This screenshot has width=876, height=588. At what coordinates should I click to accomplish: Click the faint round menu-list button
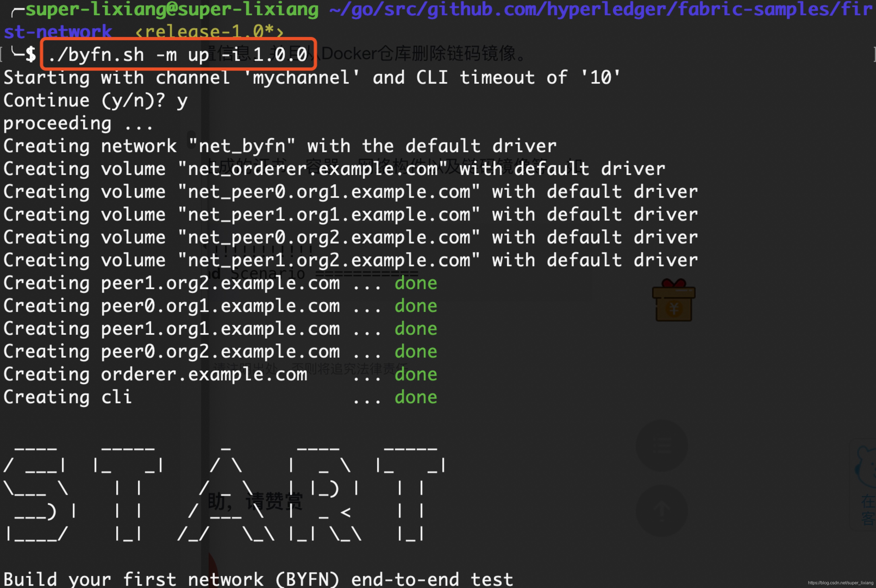662,445
